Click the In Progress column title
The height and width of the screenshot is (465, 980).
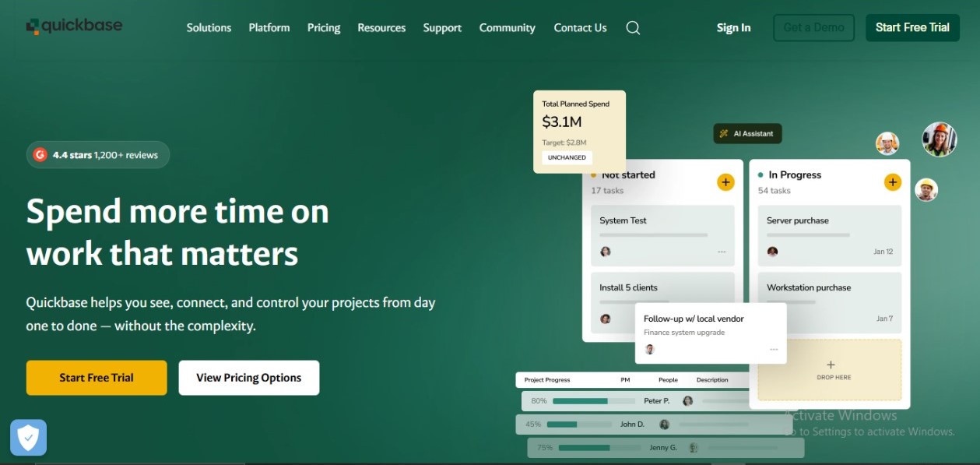[795, 175]
